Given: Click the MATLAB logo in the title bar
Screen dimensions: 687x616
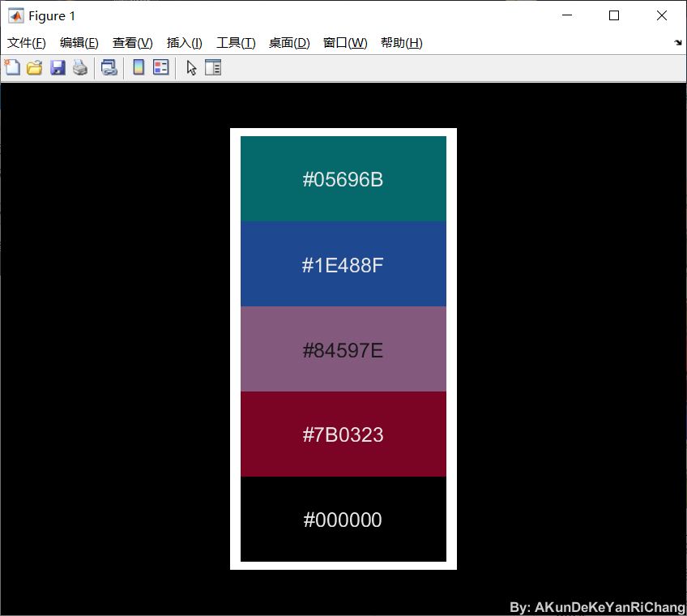Looking at the screenshot, I should [16, 15].
